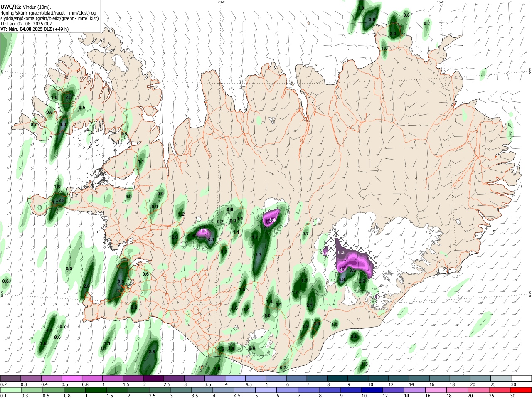The image size is (532, 399).
Task: Click the 'slydda/snjókoma' legend description line
Action: point(49,18)
